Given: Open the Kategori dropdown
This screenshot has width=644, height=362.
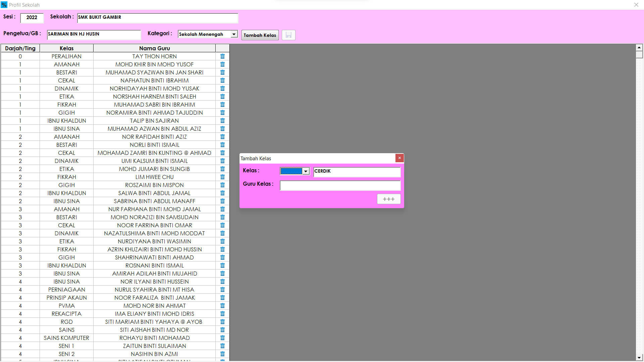Looking at the screenshot, I should pyautogui.click(x=234, y=34).
